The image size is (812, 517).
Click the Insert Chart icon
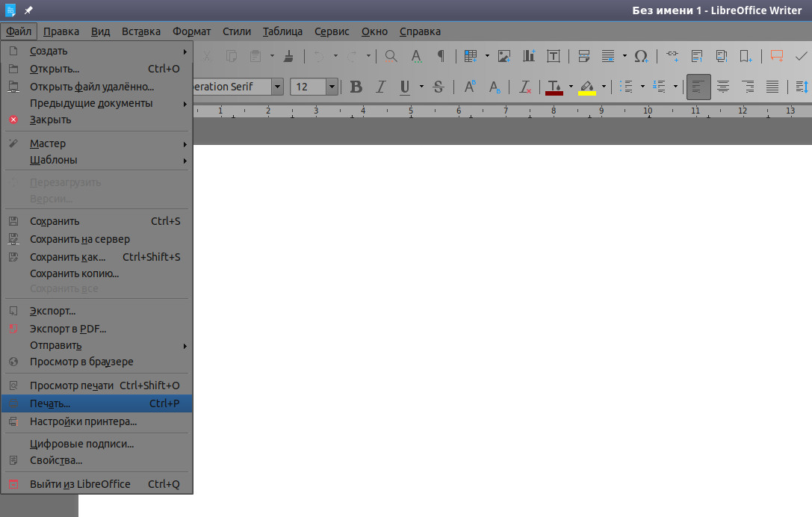click(529, 56)
